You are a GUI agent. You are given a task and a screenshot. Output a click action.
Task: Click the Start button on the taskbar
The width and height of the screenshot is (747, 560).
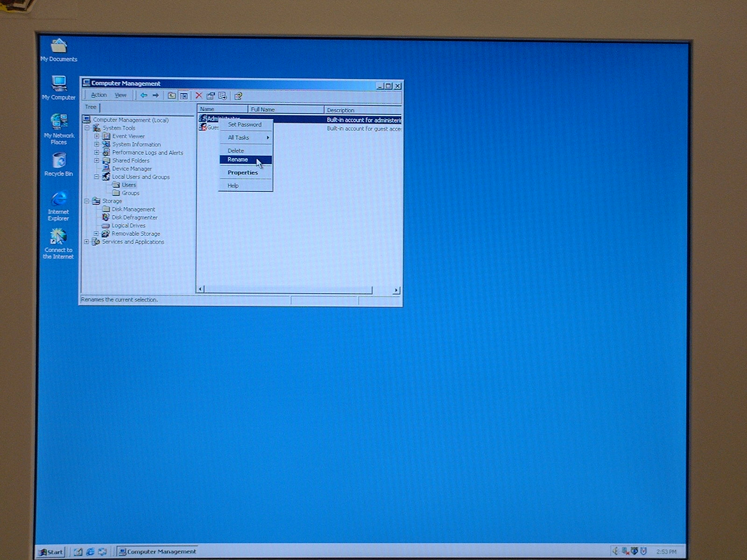[x=51, y=552]
